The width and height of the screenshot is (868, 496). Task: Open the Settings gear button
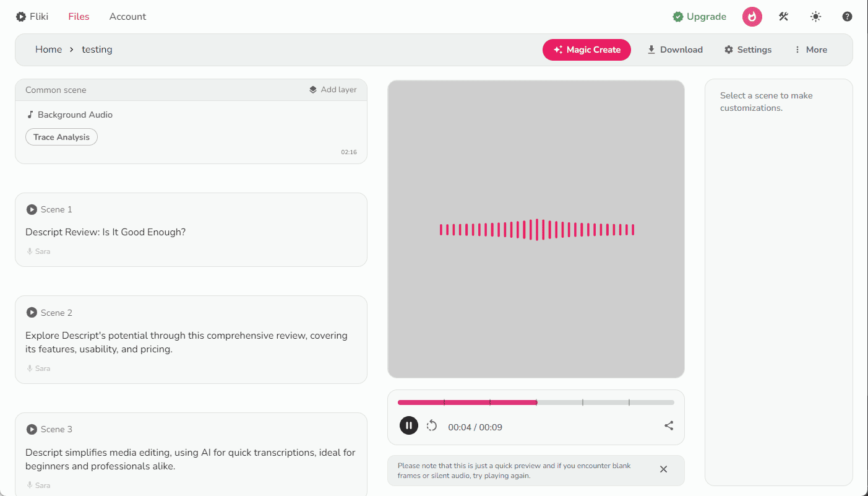748,50
